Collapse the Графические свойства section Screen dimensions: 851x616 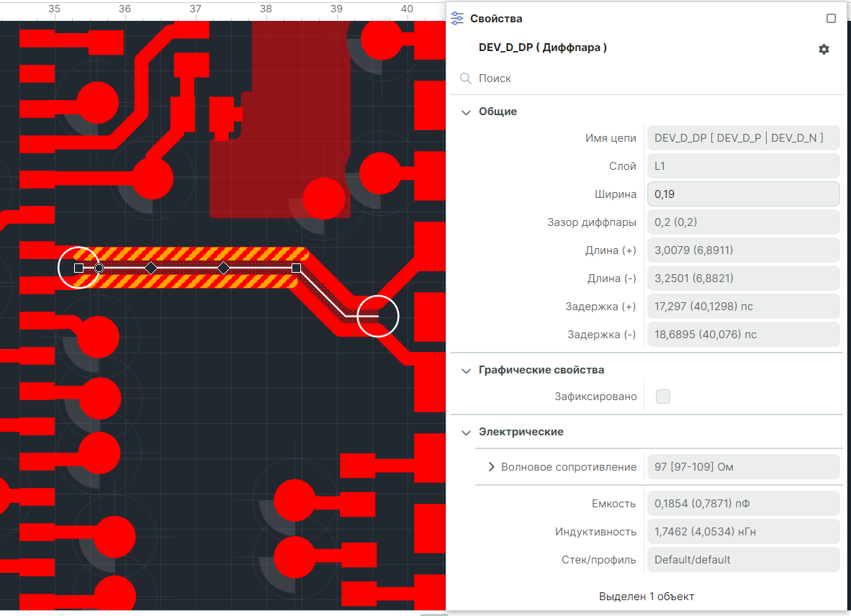tap(466, 370)
